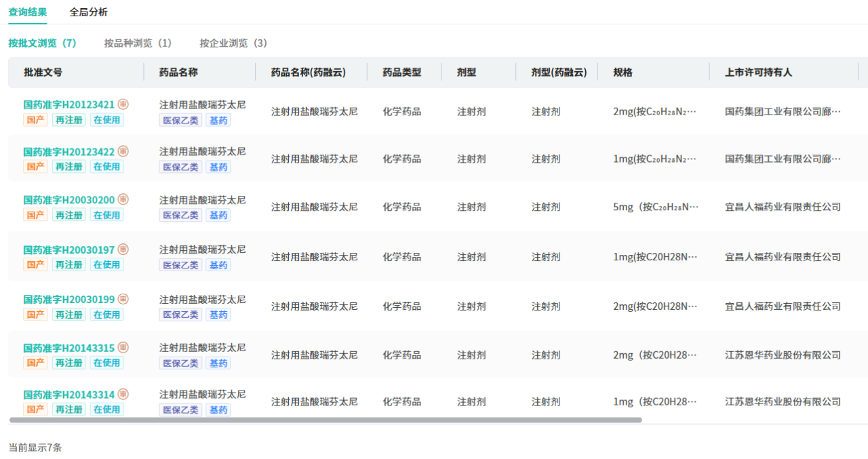The width and height of the screenshot is (868, 459).
Task: Click the 医保乙类 tag in first row
Action: 180,120
